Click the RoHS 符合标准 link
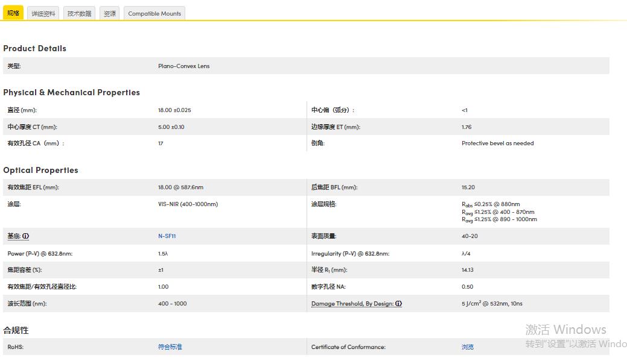Image resolution: width=627 pixels, height=364 pixels. [170, 347]
